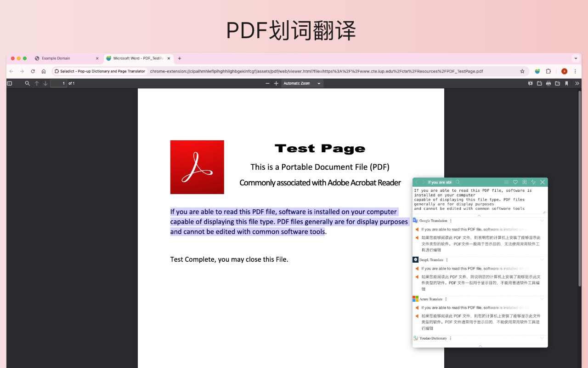Switch to presentation mode

click(530, 83)
